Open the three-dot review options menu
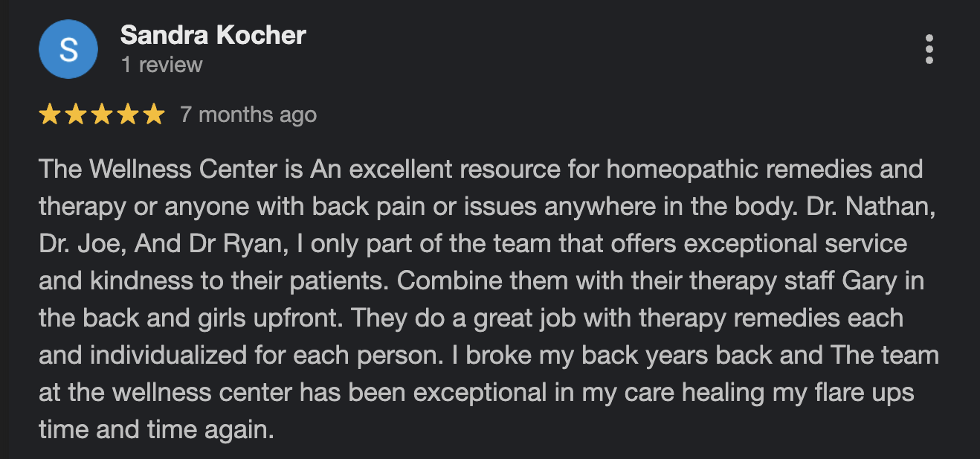980x459 pixels. tap(929, 49)
